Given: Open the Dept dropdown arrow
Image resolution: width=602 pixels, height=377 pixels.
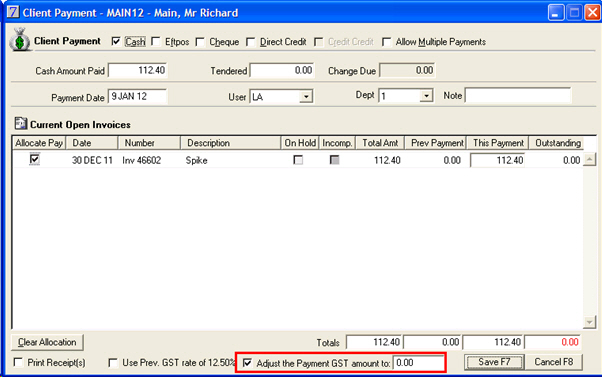Looking at the screenshot, I should (x=426, y=96).
